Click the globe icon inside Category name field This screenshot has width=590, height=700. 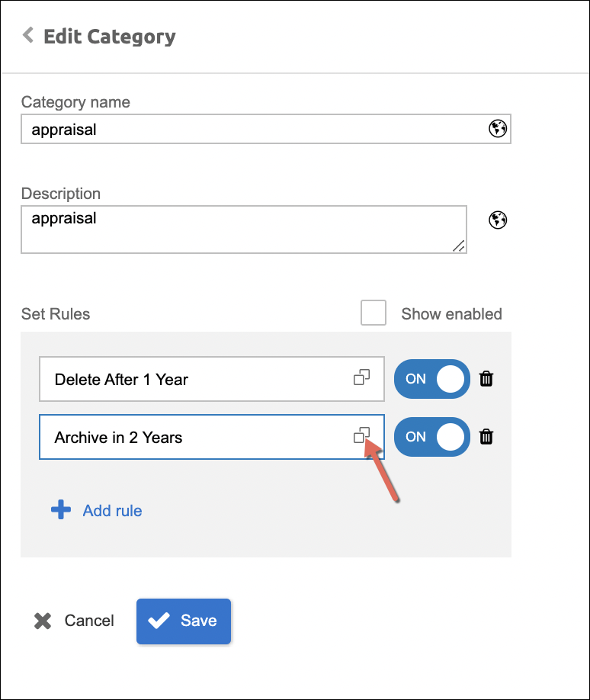point(497,129)
